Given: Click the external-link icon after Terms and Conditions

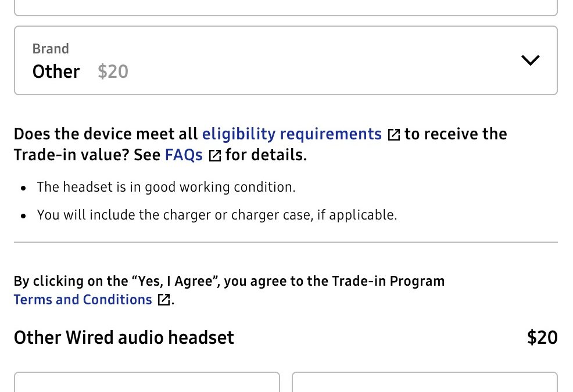Looking at the screenshot, I should [x=164, y=300].
